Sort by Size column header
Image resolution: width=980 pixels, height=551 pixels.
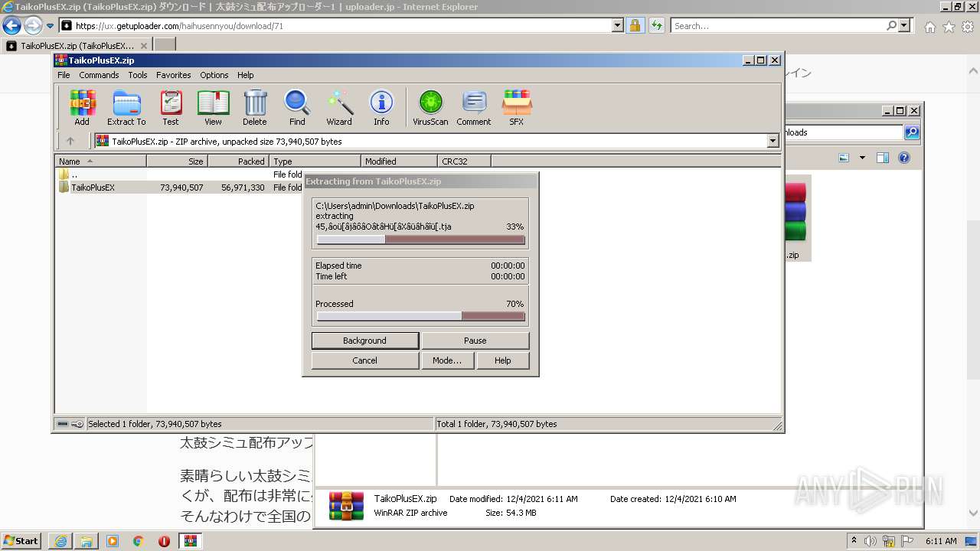177,161
